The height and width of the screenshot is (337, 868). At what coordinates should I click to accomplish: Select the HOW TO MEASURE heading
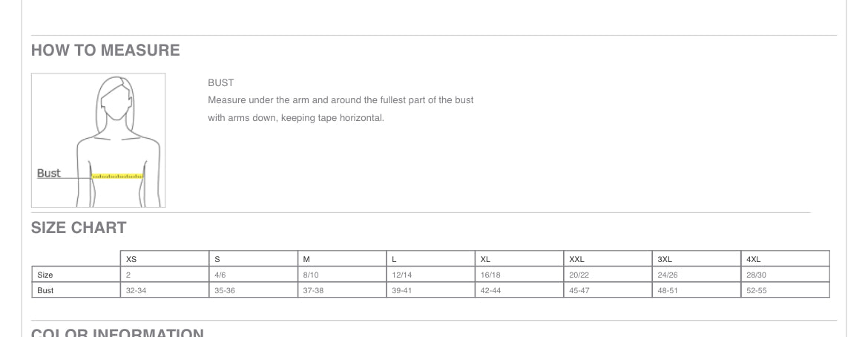[105, 50]
